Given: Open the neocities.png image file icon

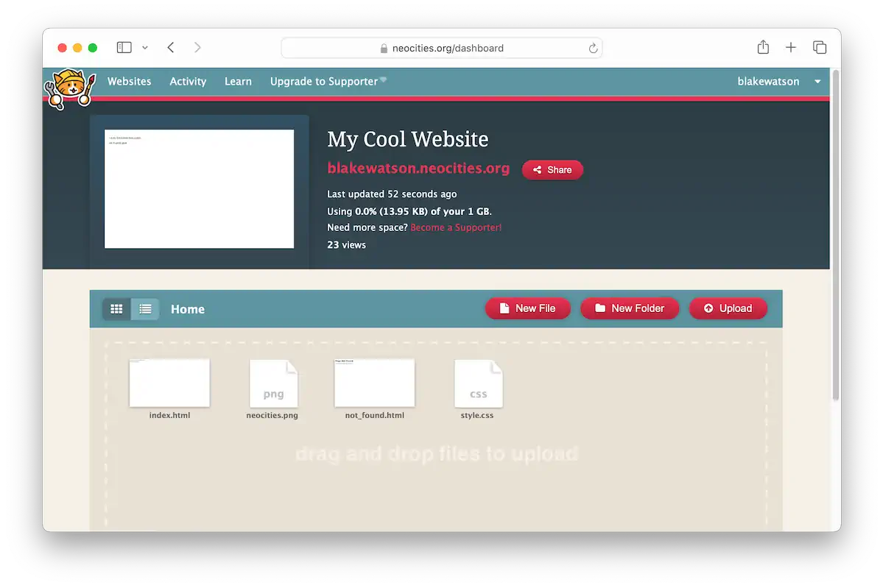Looking at the screenshot, I should point(273,382).
